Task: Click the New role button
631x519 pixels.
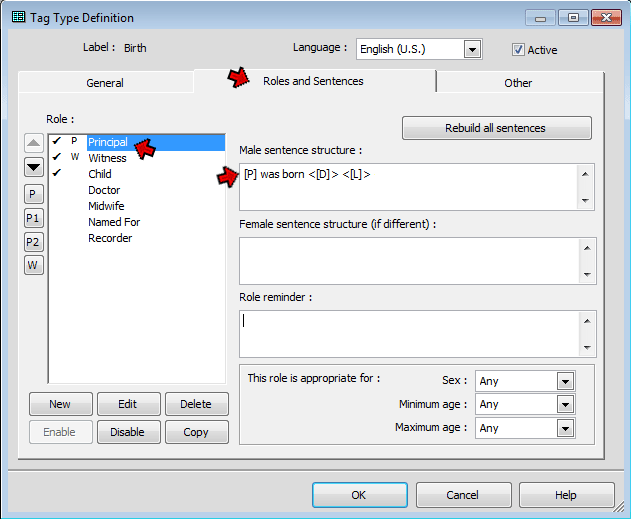Action: coord(59,404)
